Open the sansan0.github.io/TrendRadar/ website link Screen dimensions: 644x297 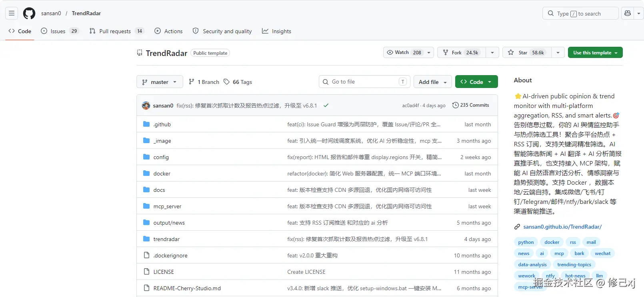point(562,227)
